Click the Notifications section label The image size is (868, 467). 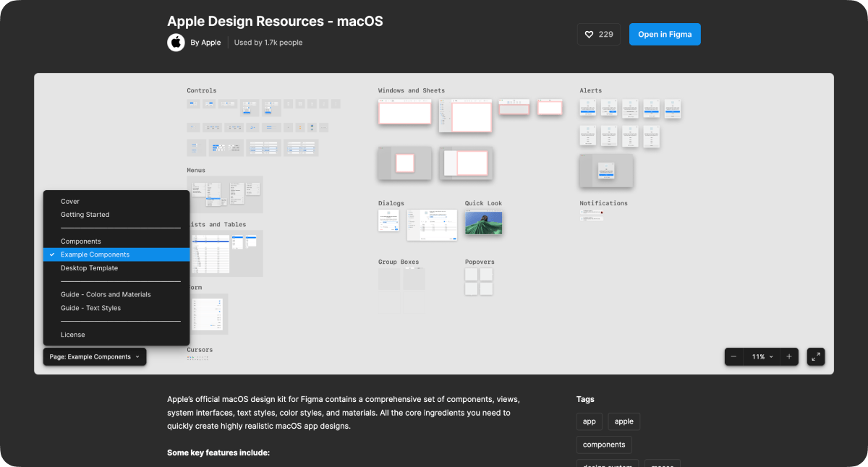tap(604, 203)
